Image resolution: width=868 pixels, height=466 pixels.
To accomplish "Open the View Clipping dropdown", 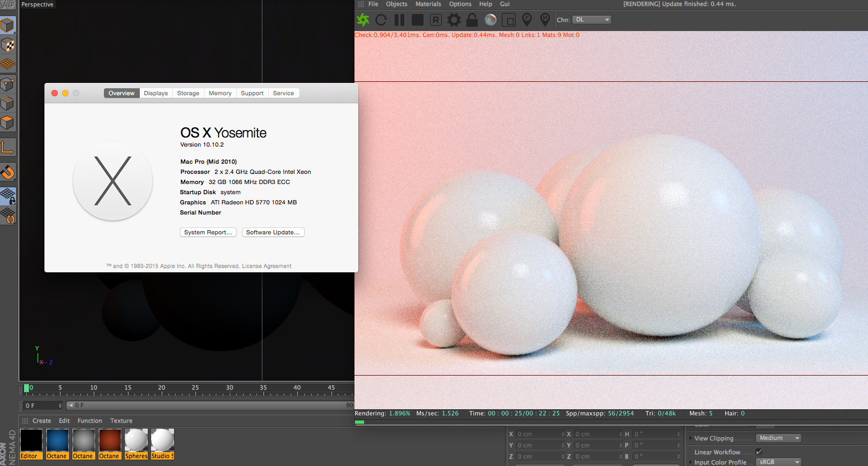I will (779, 438).
